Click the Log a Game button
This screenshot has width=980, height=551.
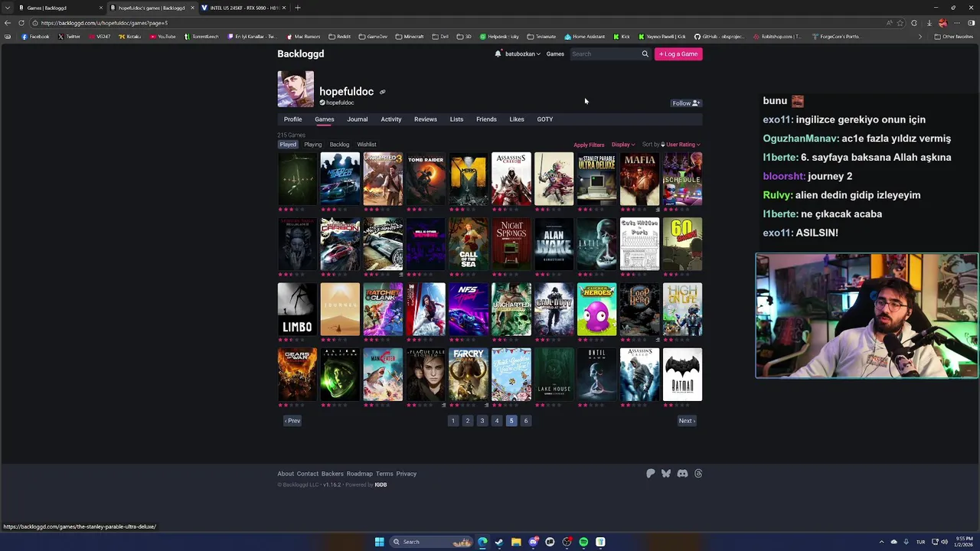(x=678, y=54)
